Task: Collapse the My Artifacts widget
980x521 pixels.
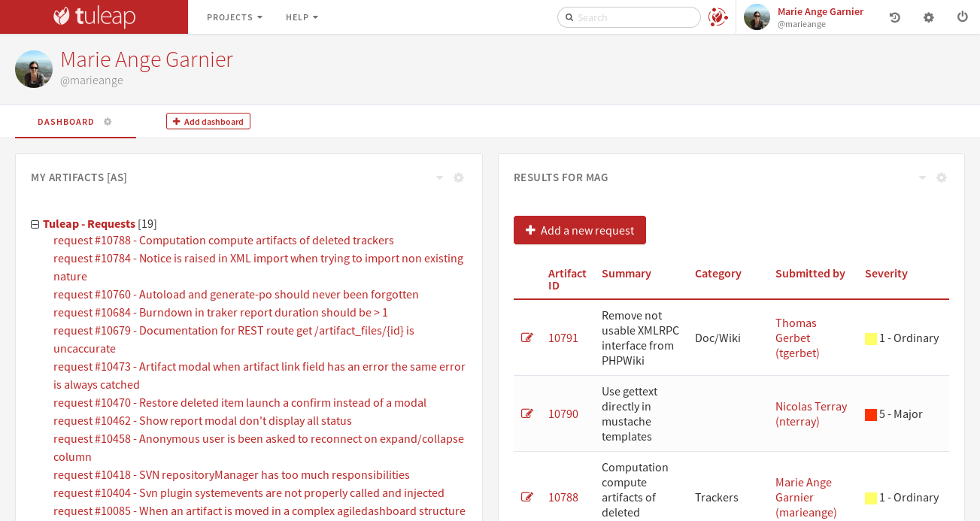Action: (x=439, y=177)
